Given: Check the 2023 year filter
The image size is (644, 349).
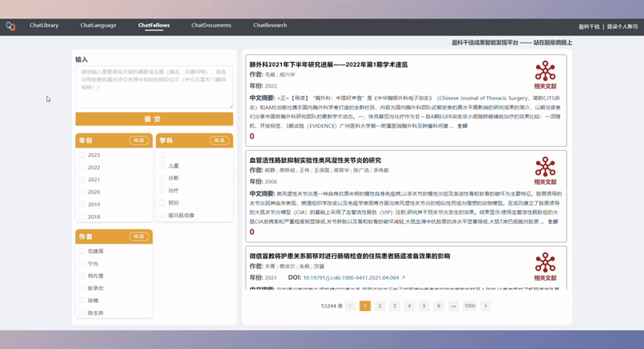Looking at the screenshot, I should [x=82, y=155].
